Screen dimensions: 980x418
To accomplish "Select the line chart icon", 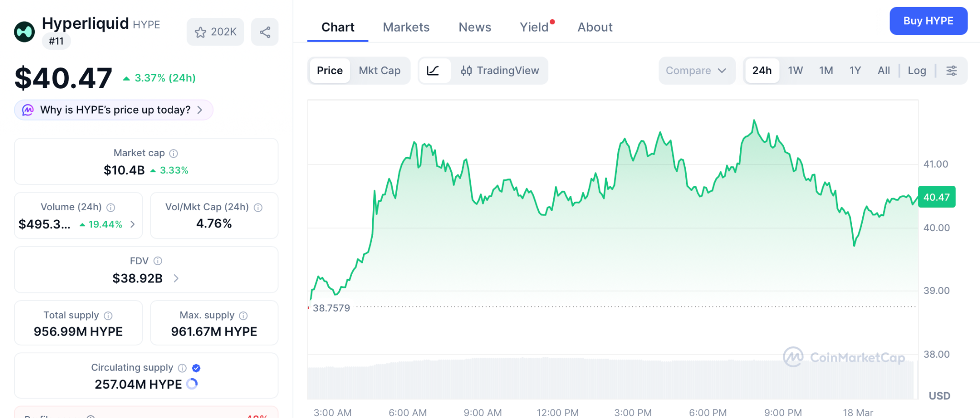I will point(433,71).
